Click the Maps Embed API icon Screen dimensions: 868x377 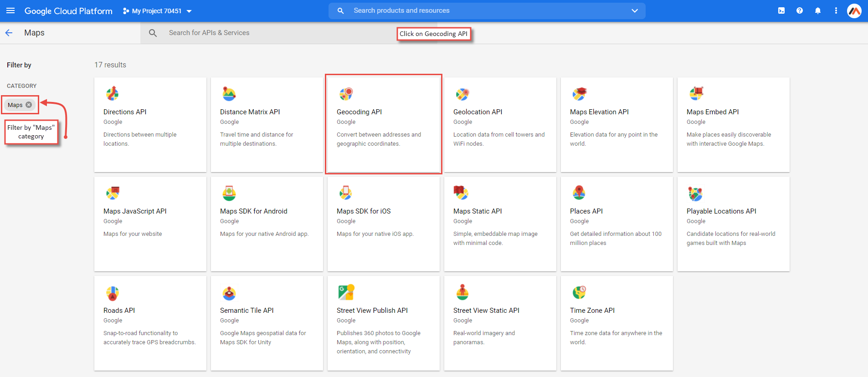696,93
